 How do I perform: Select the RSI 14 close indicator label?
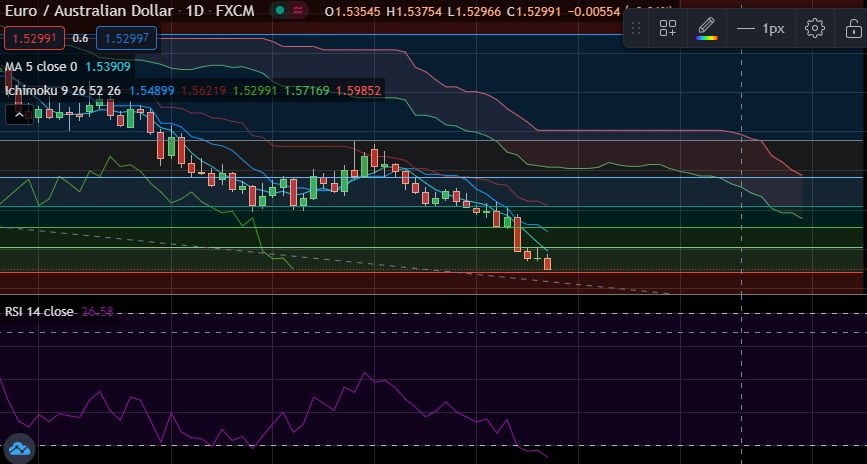(x=39, y=312)
